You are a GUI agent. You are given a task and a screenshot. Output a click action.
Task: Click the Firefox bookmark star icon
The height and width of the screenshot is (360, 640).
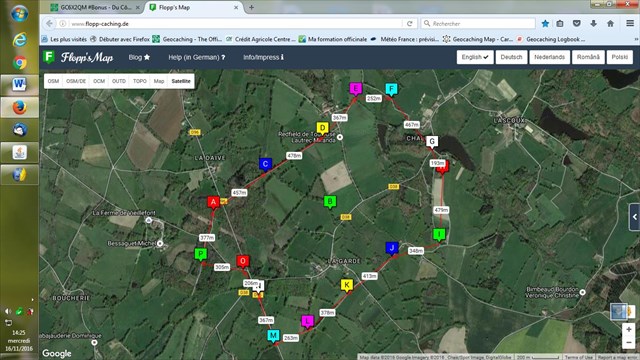click(x=545, y=24)
